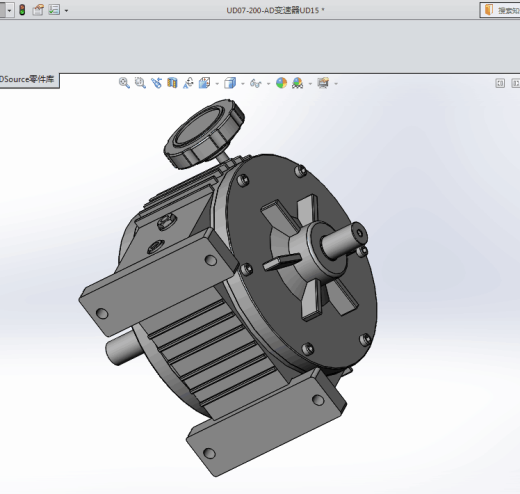Click the tile-window icon at the viewport's top-right
This screenshot has height=494, width=520.
[x=500, y=83]
